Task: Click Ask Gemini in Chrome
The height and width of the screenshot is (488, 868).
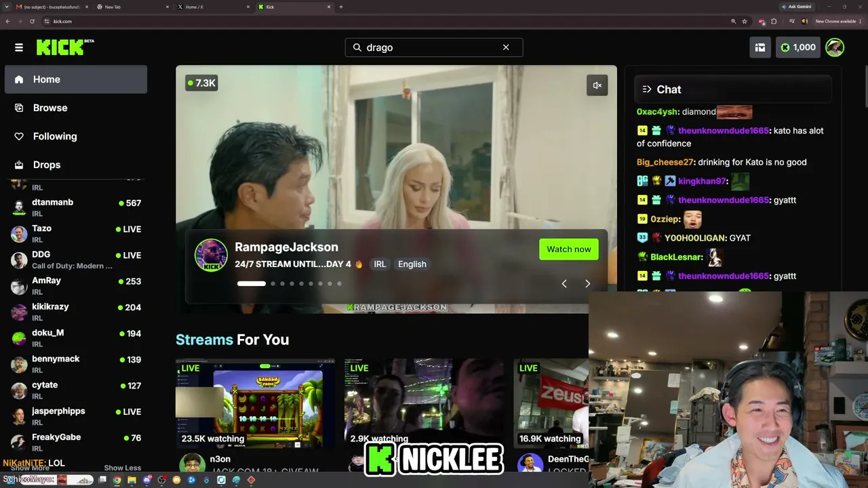Action: [796, 7]
